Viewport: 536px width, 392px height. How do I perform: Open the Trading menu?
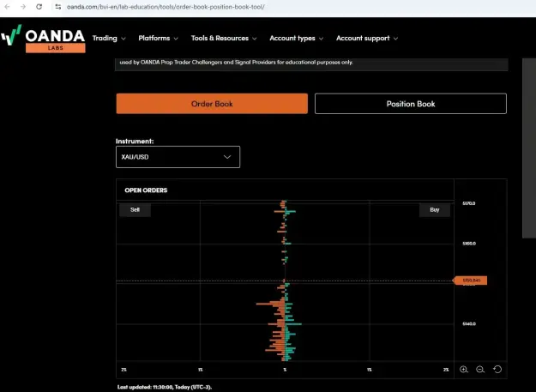109,39
